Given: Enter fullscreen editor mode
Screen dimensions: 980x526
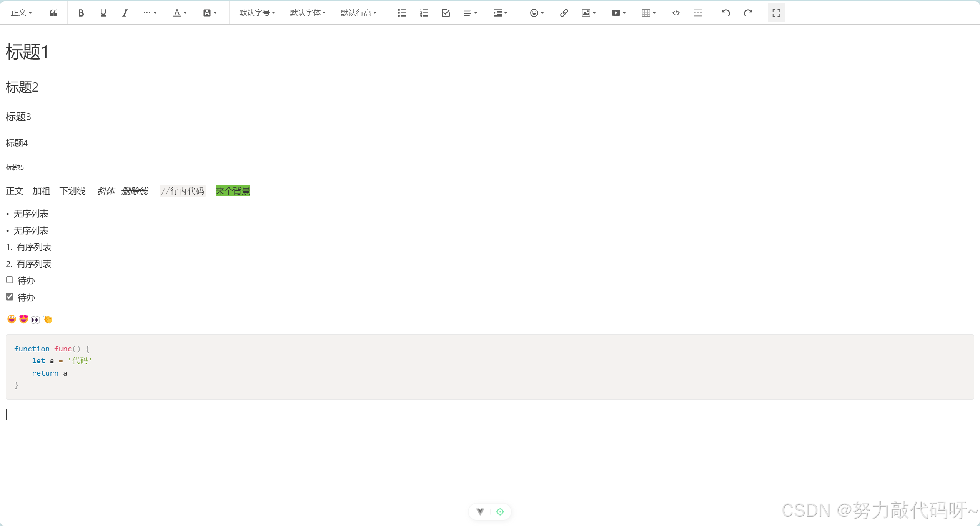Looking at the screenshot, I should [x=776, y=13].
